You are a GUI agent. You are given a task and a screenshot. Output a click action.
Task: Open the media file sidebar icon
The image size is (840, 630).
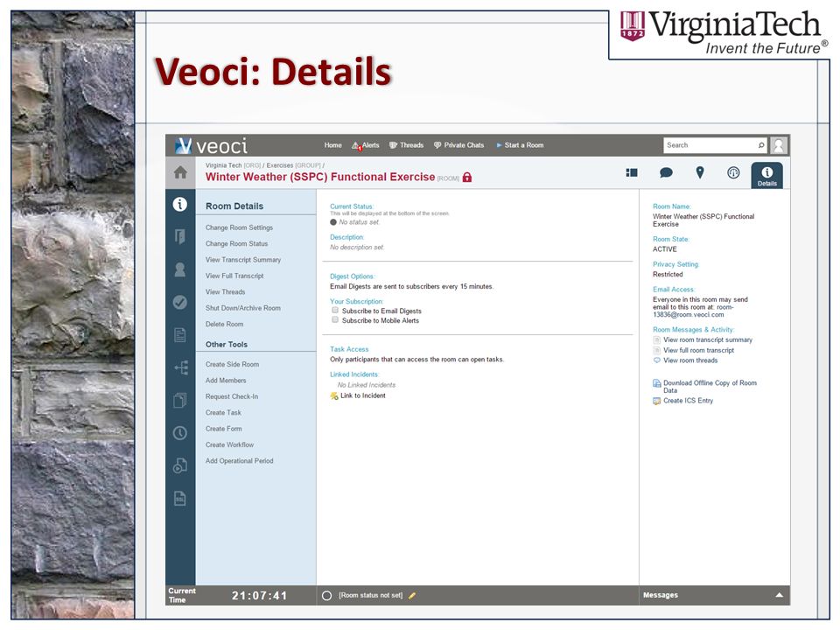tap(180, 465)
